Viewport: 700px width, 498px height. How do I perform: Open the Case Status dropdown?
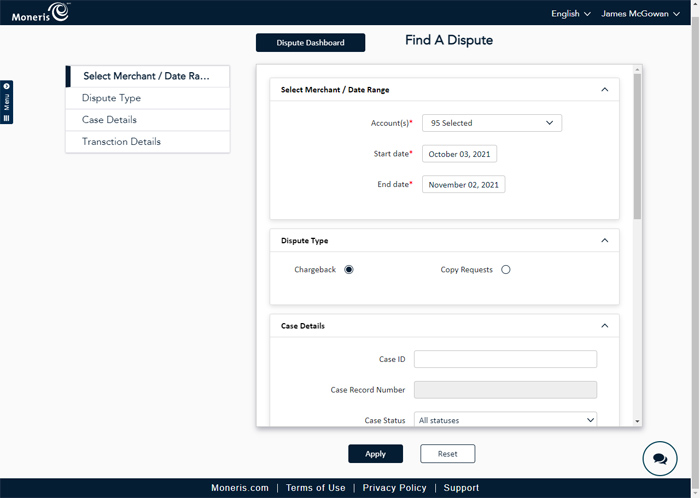tap(505, 420)
